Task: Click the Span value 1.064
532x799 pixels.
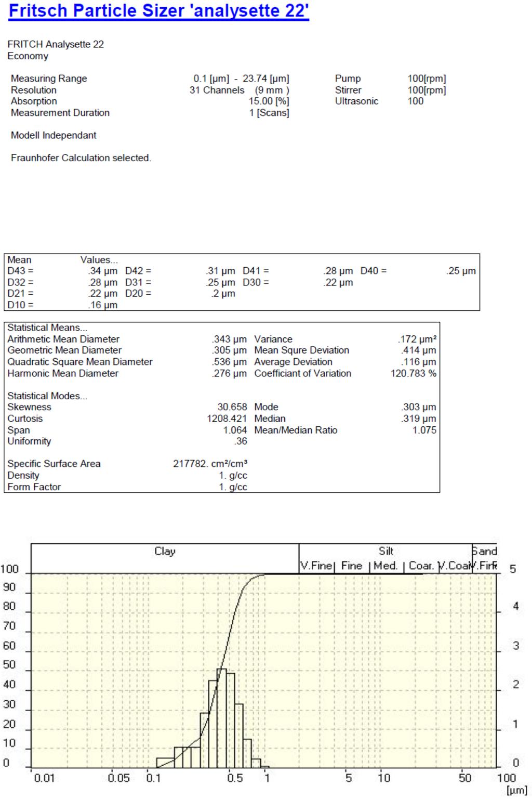Action: tap(235, 430)
